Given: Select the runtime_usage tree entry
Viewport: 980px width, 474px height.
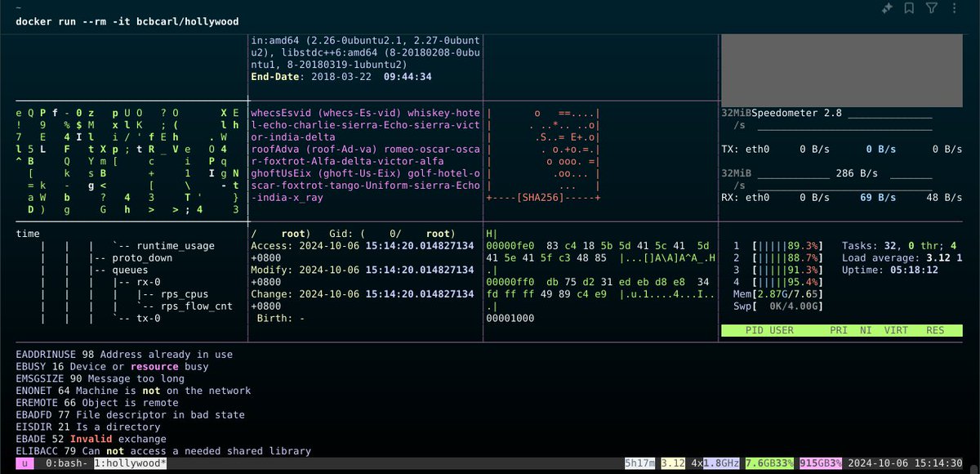Looking at the screenshot, I should pos(176,245).
